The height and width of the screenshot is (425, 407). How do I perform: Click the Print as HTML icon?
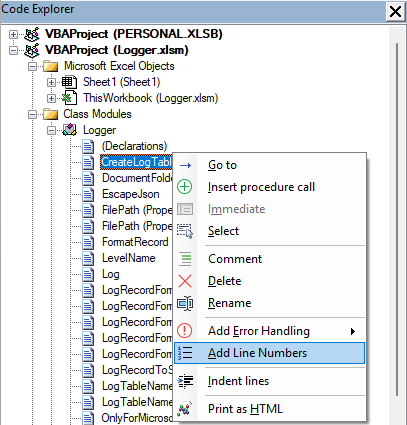coord(185,409)
